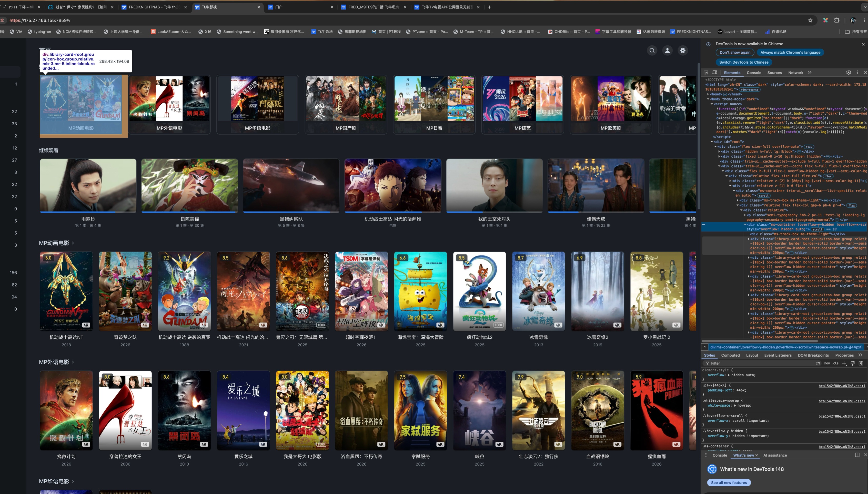Viewport: 868px width, 494px height.
Task: Click See all new features button
Action: click(x=729, y=482)
